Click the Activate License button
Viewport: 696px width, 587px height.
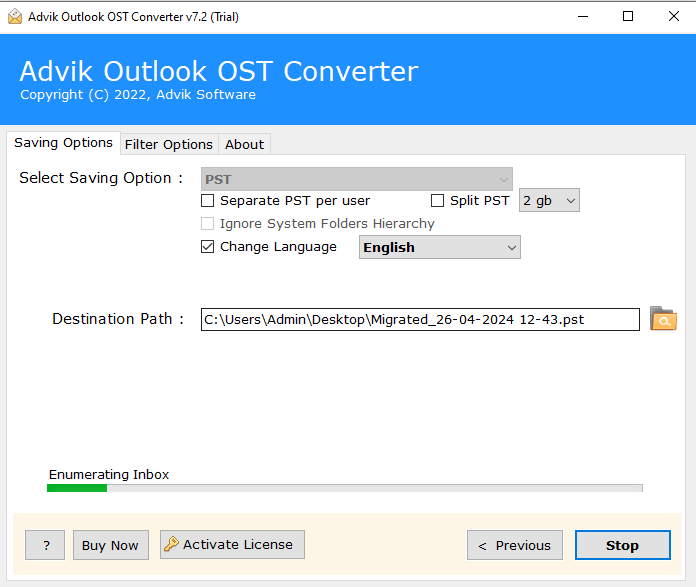point(232,544)
